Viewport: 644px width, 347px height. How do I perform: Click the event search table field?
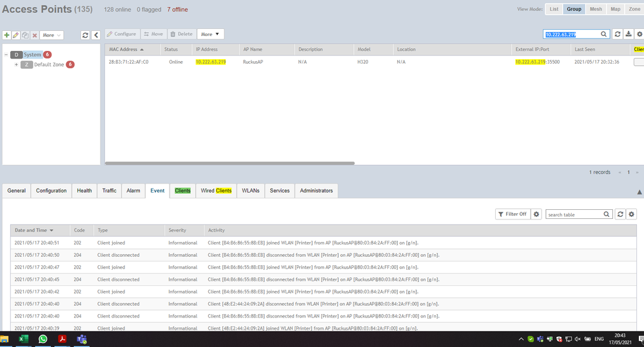click(x=574, y=214)
